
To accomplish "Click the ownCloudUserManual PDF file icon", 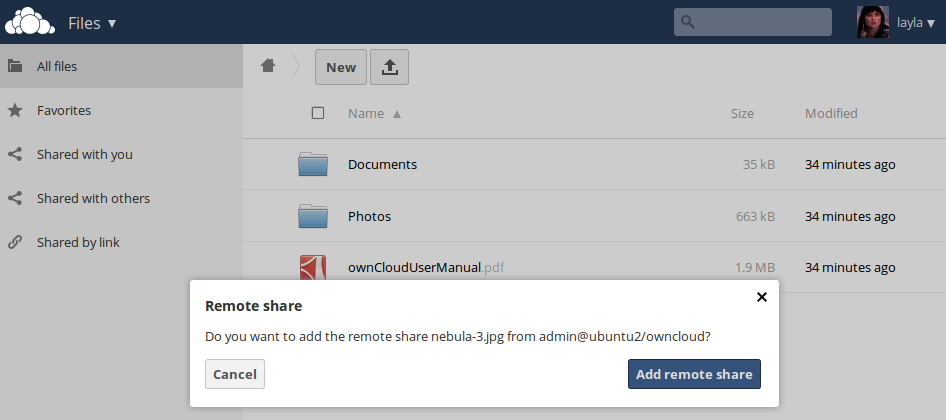I will pyautogui.click(x=313, y=267).
